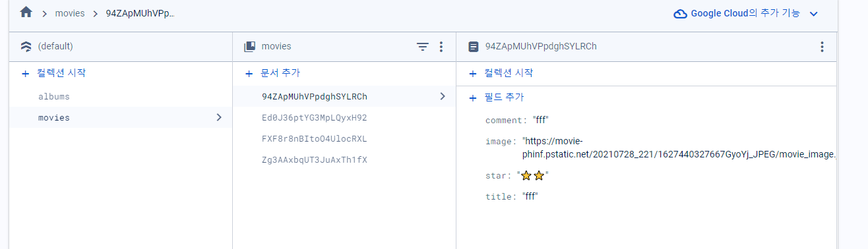Click 컬렉션 시작 in document panel
The image size is (868, 249).
[x=509, y=73]
